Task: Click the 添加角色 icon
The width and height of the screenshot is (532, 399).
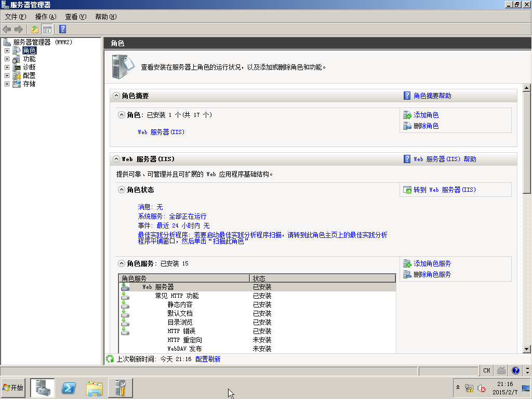Action: (407, 115)
